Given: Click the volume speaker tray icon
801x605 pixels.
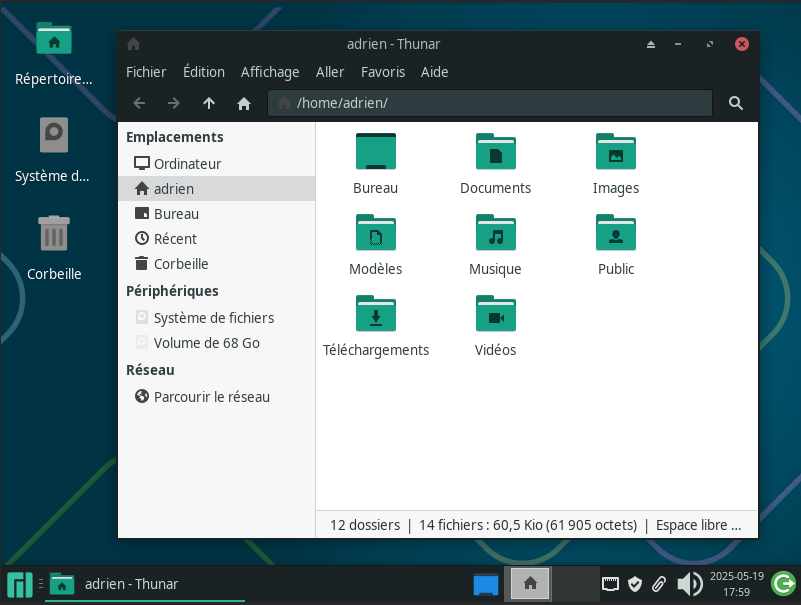Looking at the screenshot, I should tap(690, 584).
